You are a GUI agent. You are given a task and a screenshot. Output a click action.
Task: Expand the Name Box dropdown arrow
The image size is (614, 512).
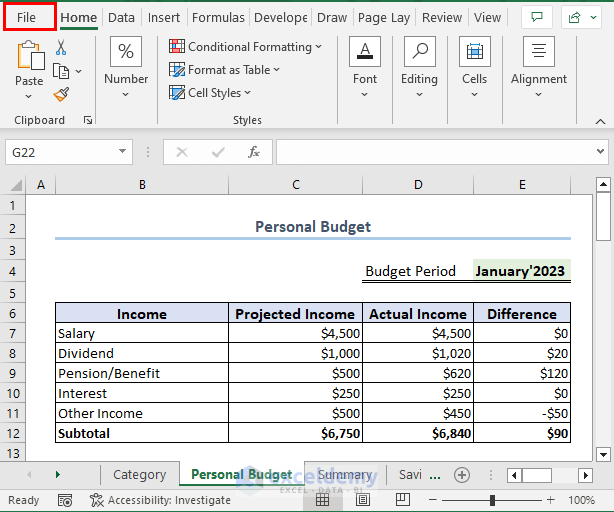[x=123, y=151]
